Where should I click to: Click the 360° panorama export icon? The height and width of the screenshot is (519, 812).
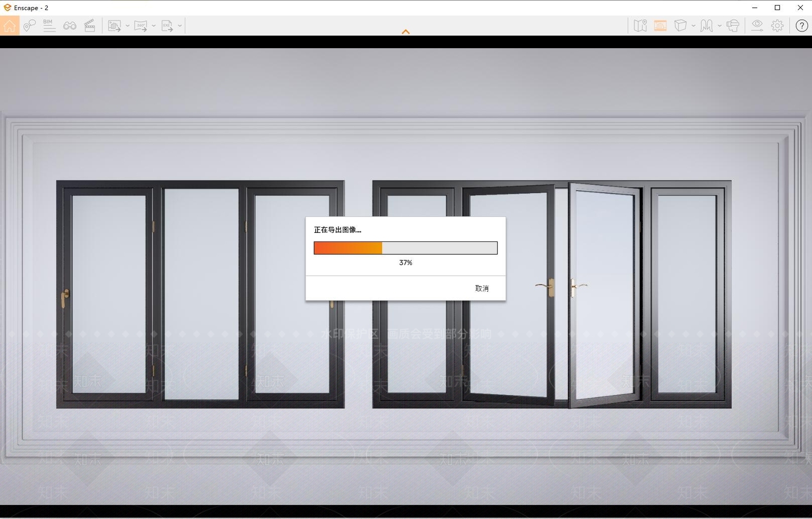pos(141,25)
